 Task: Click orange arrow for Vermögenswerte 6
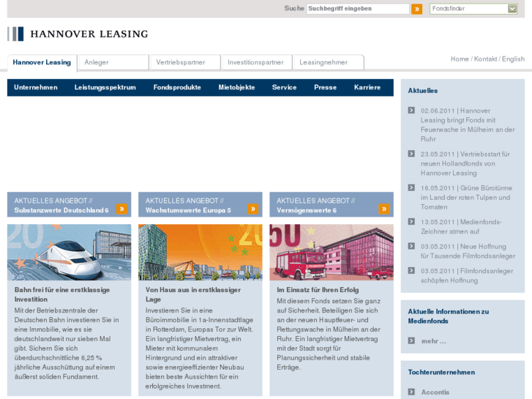click(384, 209)
